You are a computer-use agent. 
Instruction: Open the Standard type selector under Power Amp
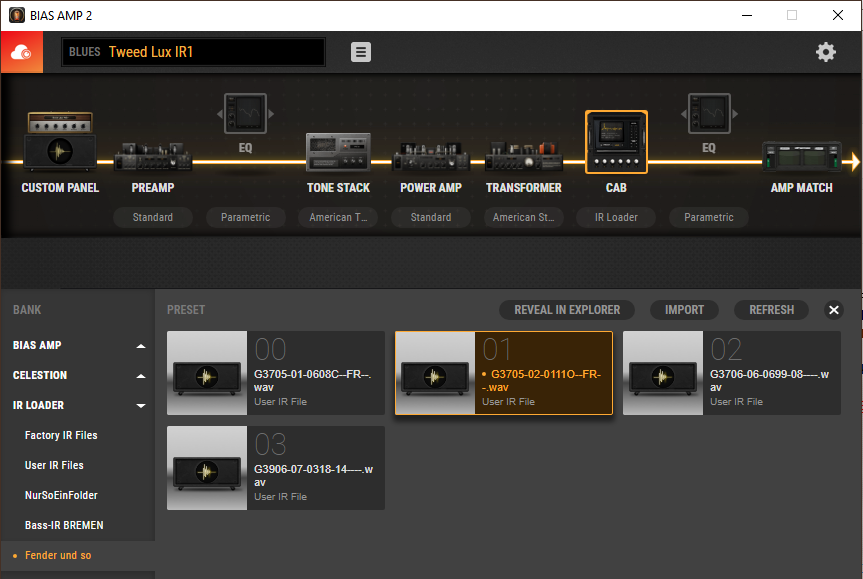(x=431, y=217)
